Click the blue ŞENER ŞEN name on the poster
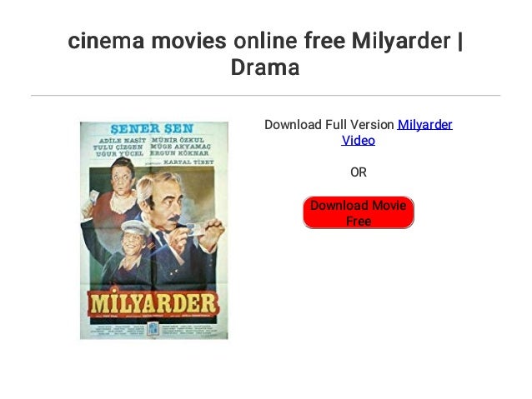This screenshot has height=399, width=532. click(152, 128)
